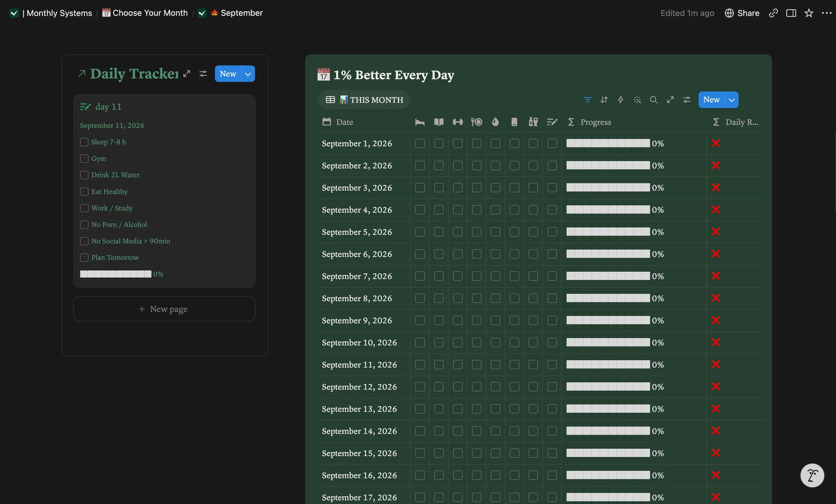Open the dropdown arrow beside table New button
The width and height of the screenshot is (836, 504).
tap(731, 100)
